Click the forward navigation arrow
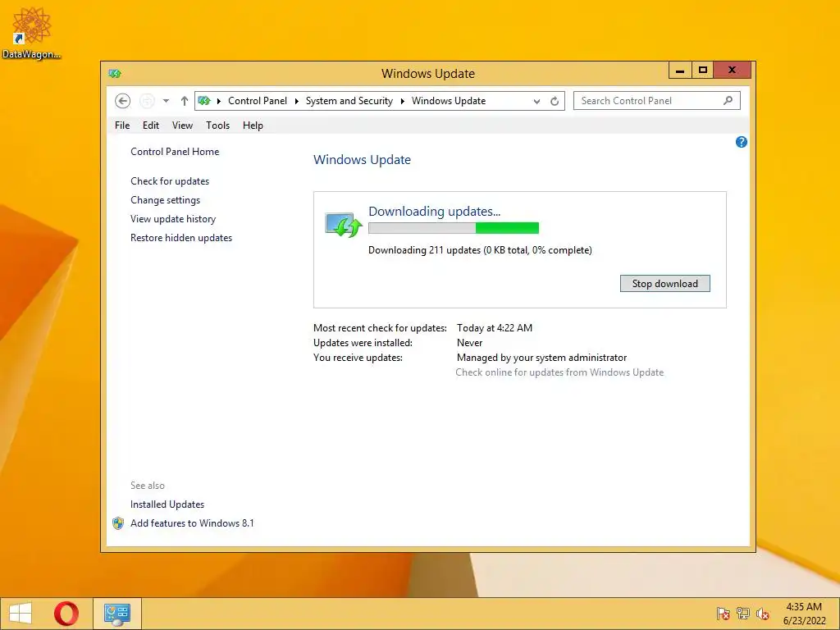 tap(147, 101)
